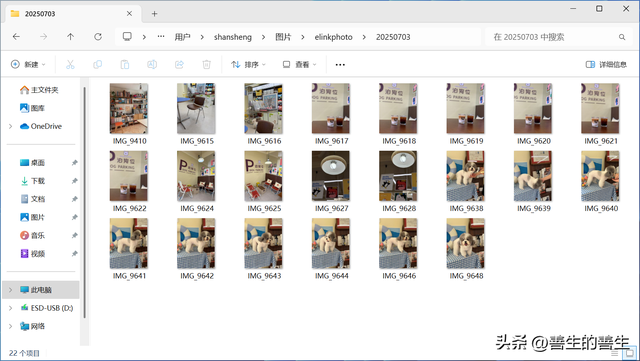The width and height of the screenshot is (640, 361).
Task: Click 20250703 in breadcrumb path
Action: pos(393,37)
